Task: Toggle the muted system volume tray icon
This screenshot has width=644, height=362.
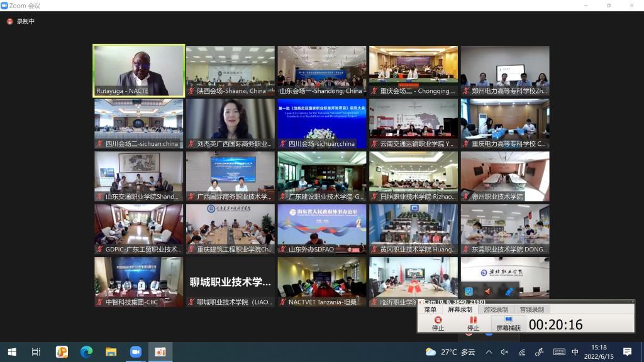Action: (504, 352)
